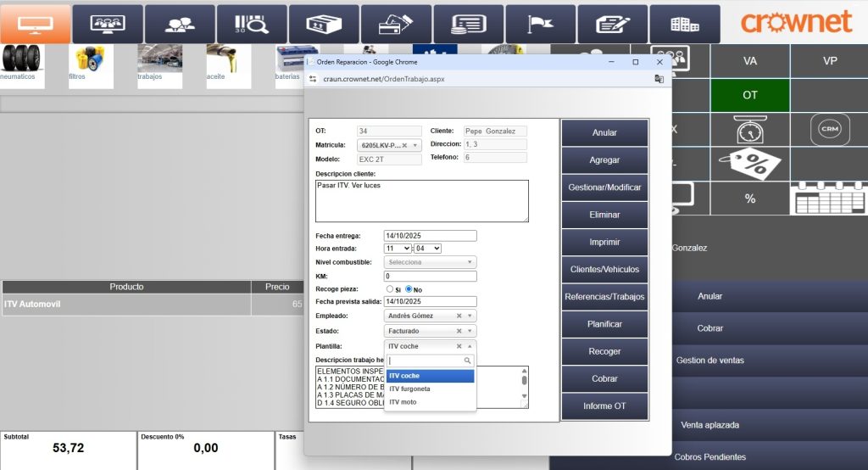Select 'Si' for Recoge pieza
868x470 pixels.
388,289
